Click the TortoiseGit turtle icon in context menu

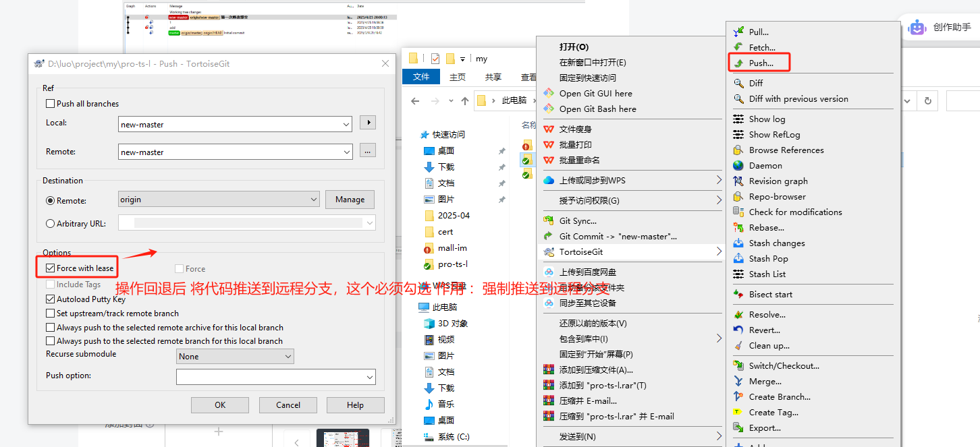[x=548, y=251]
